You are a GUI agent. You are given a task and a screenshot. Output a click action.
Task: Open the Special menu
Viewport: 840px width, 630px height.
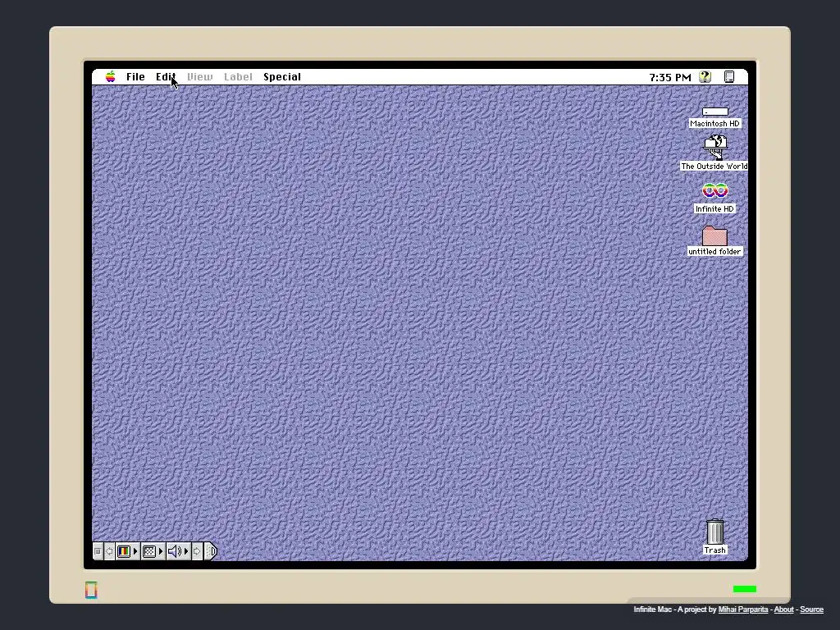point(282,76)
